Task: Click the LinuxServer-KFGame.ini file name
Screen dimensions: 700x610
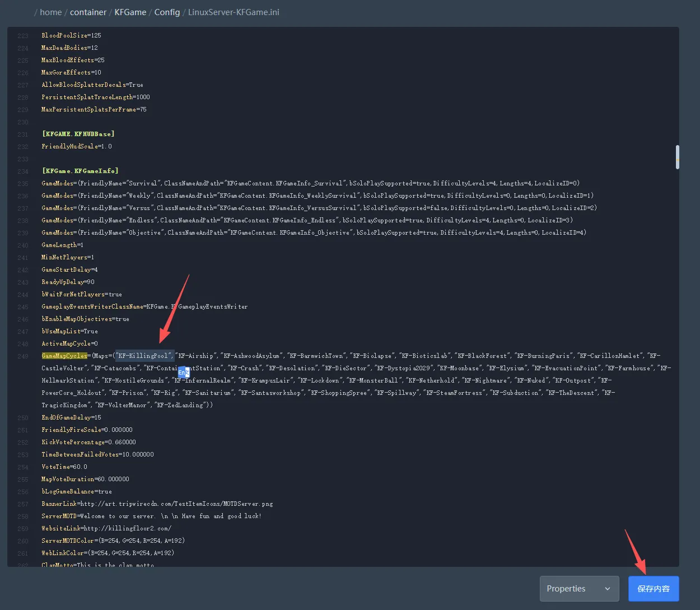Action: 234,12
